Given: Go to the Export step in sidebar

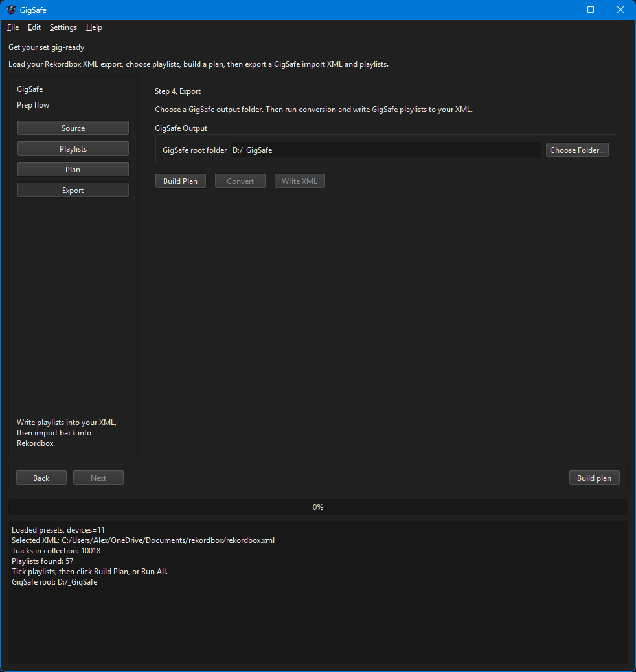Looking at the screenshot, I should coord(73,191).
